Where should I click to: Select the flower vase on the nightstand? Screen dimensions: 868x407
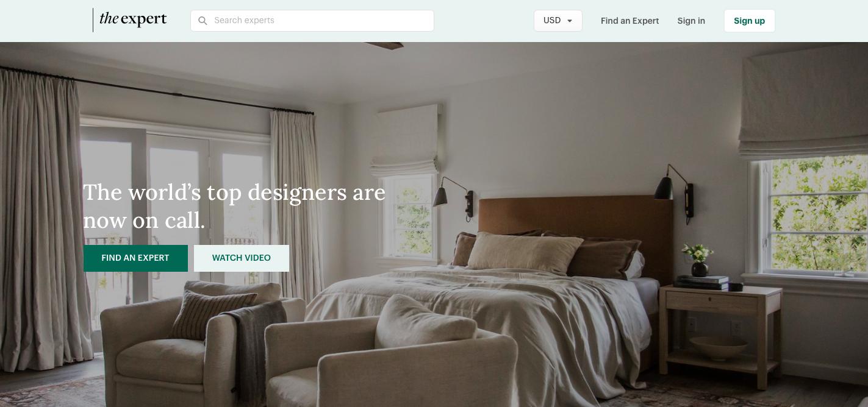point(698,260)
